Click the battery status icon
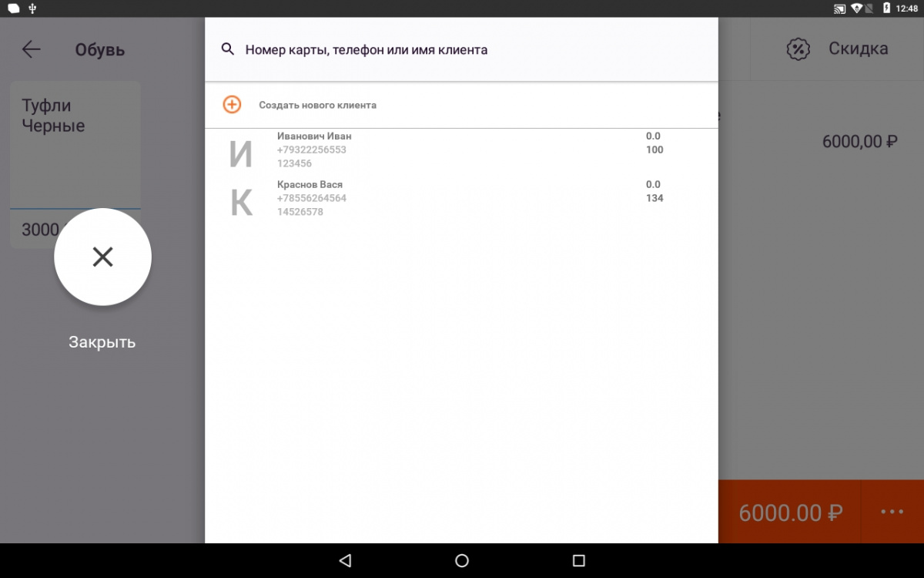 click(x=886, y=8)
